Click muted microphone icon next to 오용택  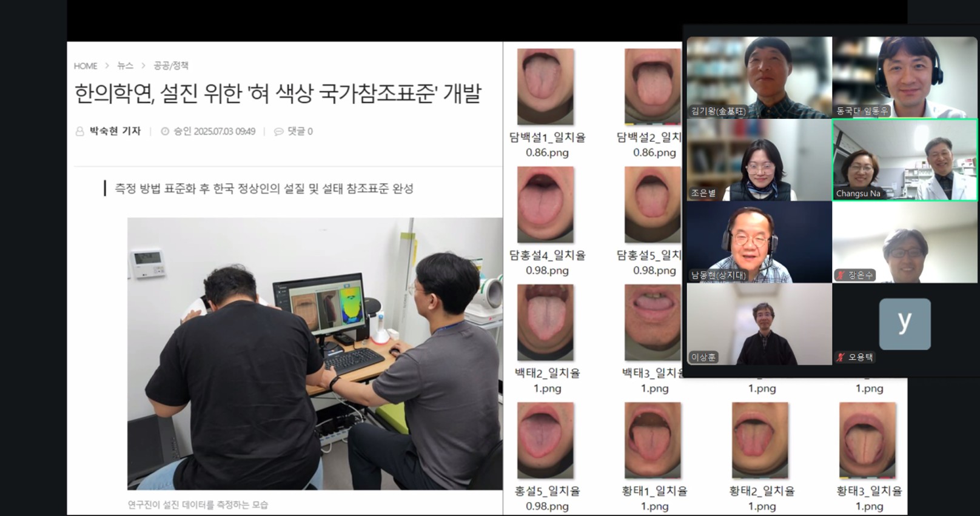coord(841,357)
